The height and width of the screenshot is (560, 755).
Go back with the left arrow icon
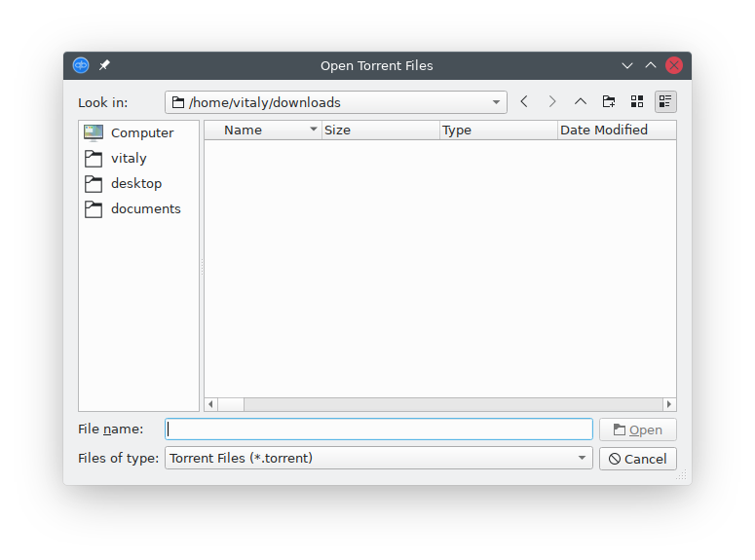coord(524,101)
